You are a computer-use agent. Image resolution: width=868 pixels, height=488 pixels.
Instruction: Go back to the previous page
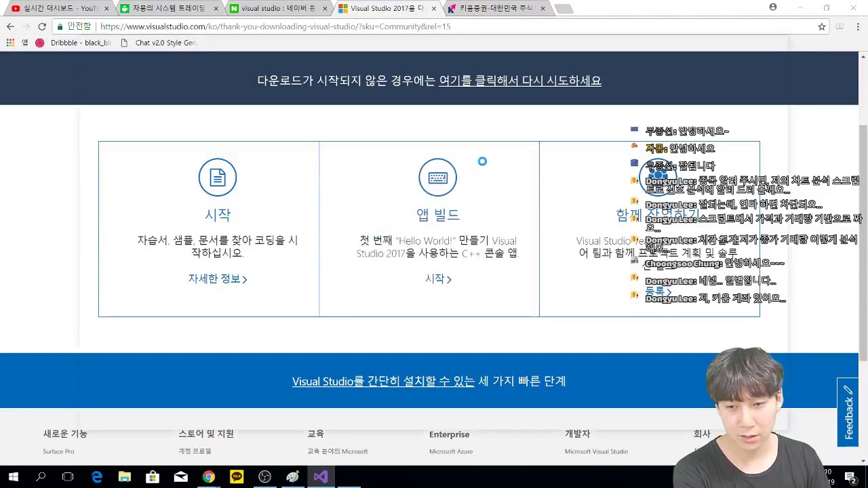pyautogui.click(x=10, y=26)
